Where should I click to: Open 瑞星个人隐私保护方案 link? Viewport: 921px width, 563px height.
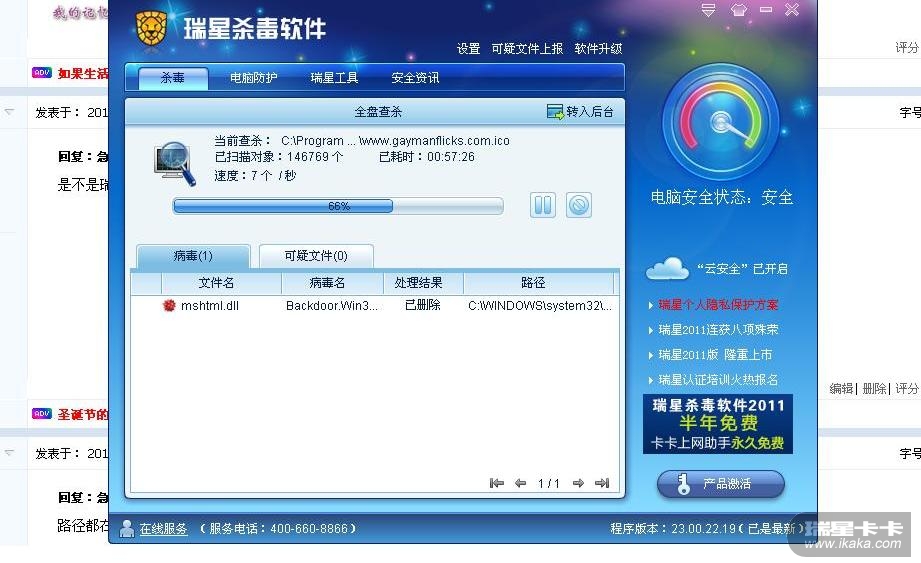tap(718, 305)
